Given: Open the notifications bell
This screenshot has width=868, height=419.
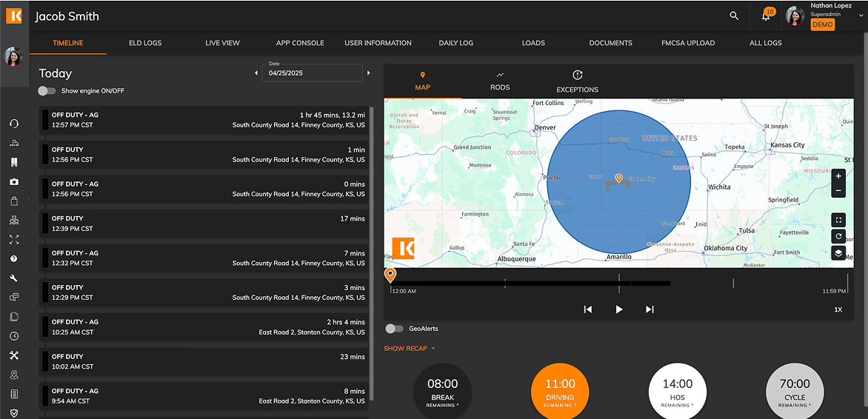Looking at the screenshot, I should click(x=766, y=16).
